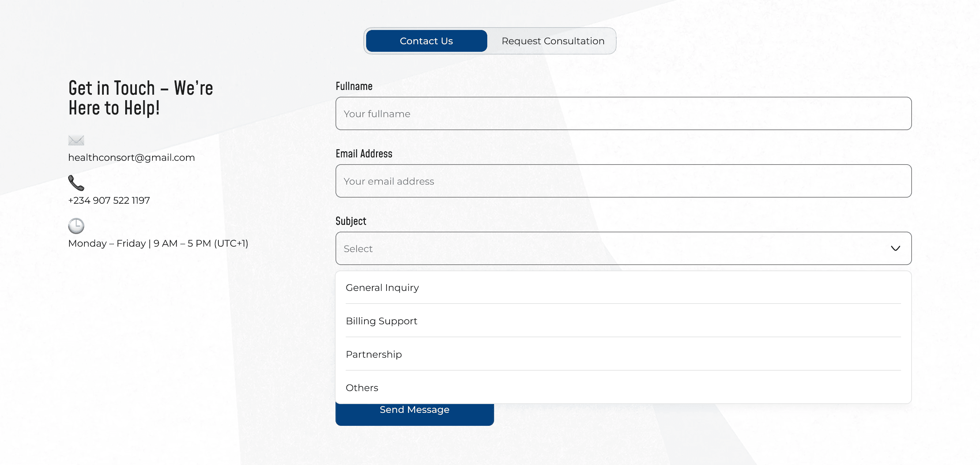This screenshot has height=465, width=980.
Task: Select the Billing Support option
Action: coord(381,321)
